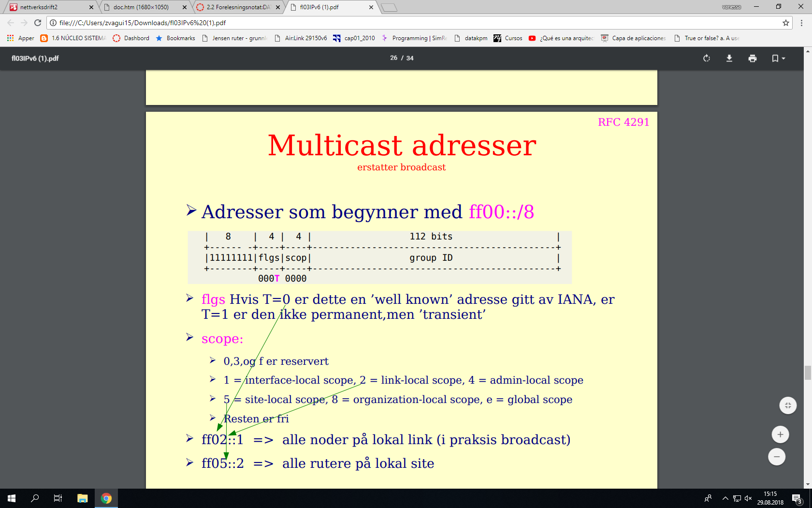Open the PDF bookmarks dropdown
Viewport: 812px width, 508px height.
coord(778,58)
